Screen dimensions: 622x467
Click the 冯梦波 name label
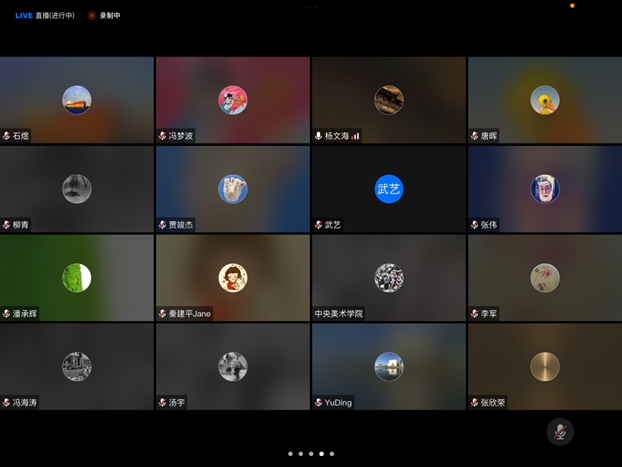point(181,136)
